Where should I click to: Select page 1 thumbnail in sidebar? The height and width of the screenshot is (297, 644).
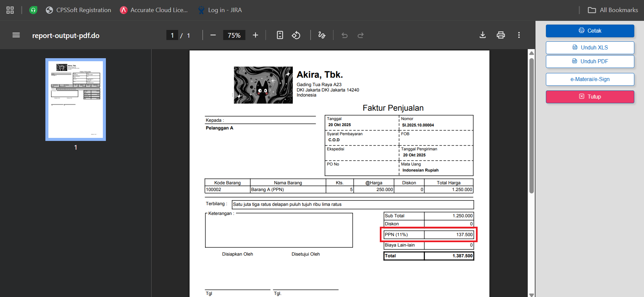pyautogui.click(x=76, y=100)
